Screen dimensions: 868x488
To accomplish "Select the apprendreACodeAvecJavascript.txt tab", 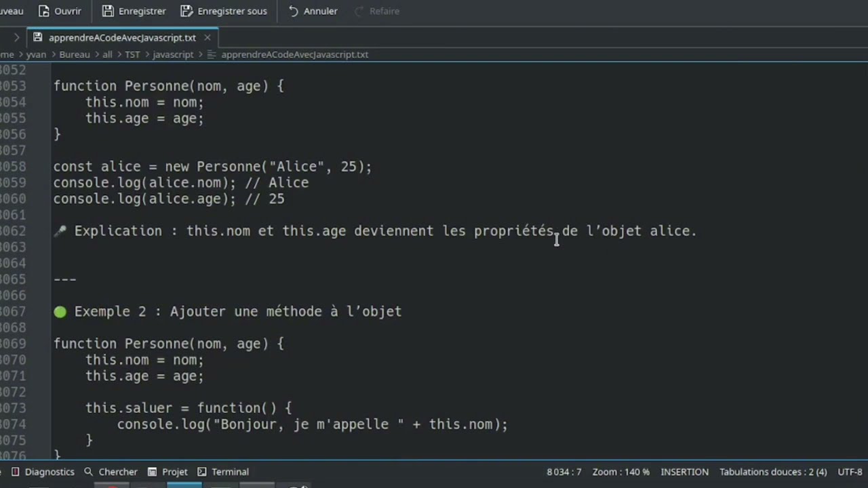I will [x=122, y=38].
